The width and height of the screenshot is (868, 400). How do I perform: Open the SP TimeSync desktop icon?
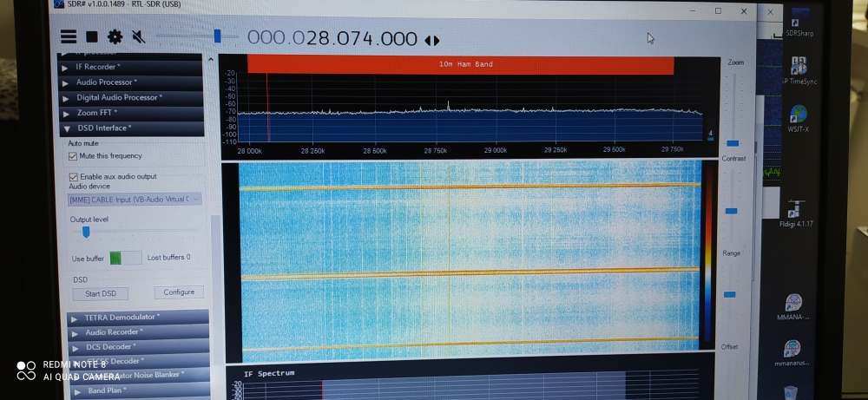pyautogui.click(x=799, y=69)
